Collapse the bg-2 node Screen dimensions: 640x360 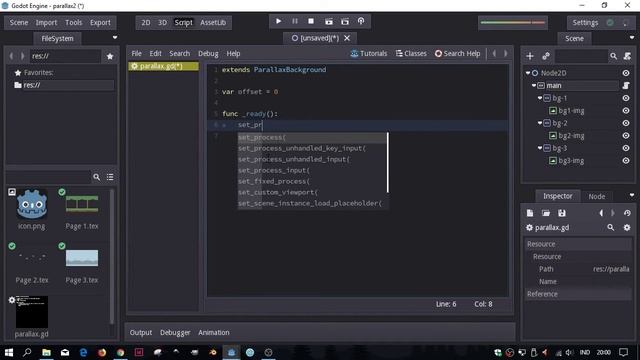point(540,123)
